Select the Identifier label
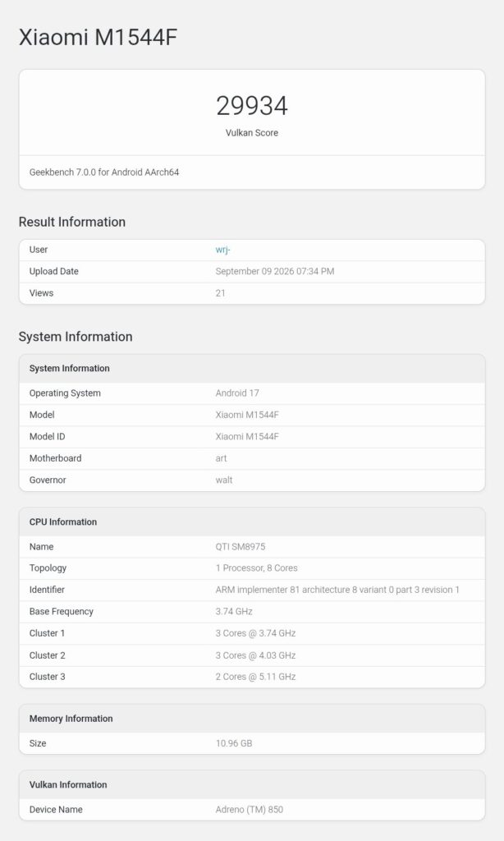 click(x=47, y=590)
